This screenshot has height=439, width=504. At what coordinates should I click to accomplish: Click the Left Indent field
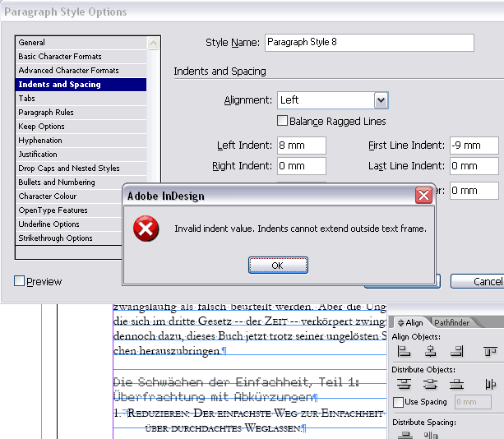pyautogui.click(x=302, y=146)
